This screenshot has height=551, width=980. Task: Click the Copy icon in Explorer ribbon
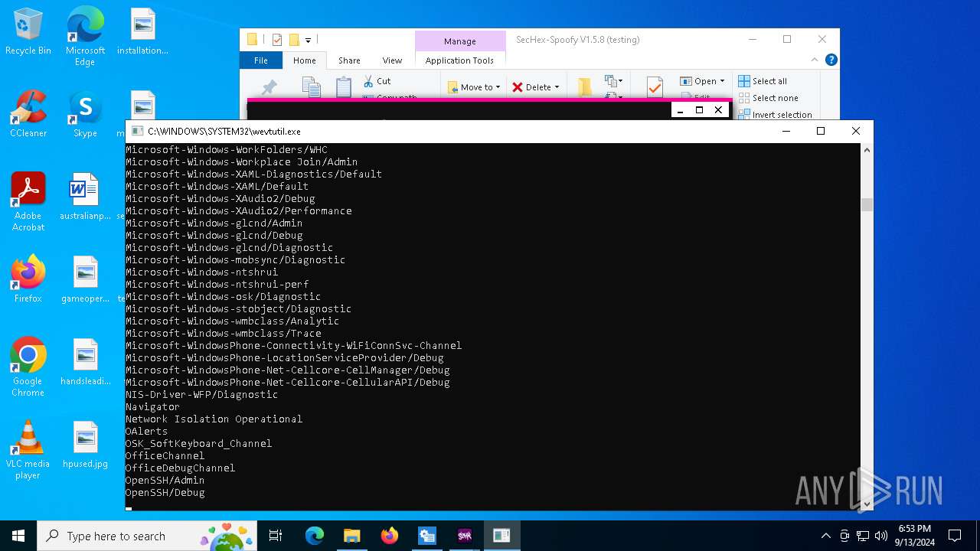click(x=311, y=87)
